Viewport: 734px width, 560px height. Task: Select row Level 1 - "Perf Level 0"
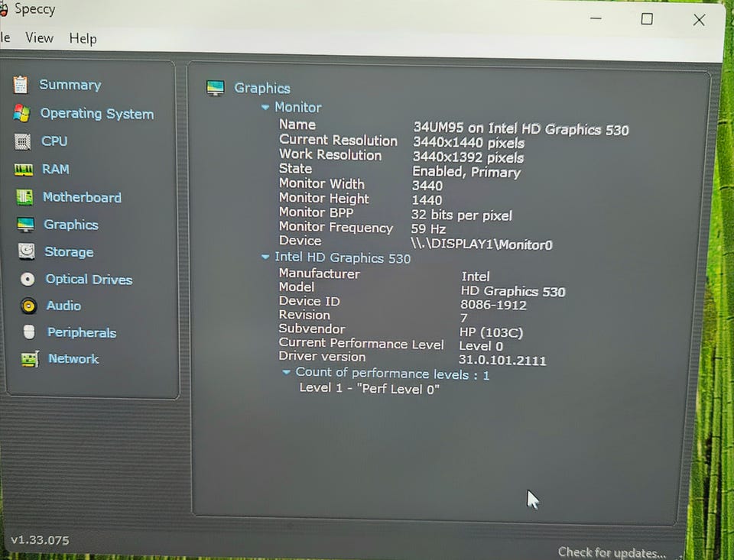click(369, 388)
